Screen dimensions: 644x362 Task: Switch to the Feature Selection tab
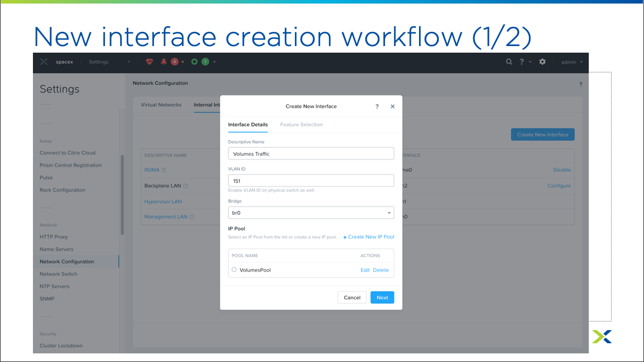(x=301, y=125)
